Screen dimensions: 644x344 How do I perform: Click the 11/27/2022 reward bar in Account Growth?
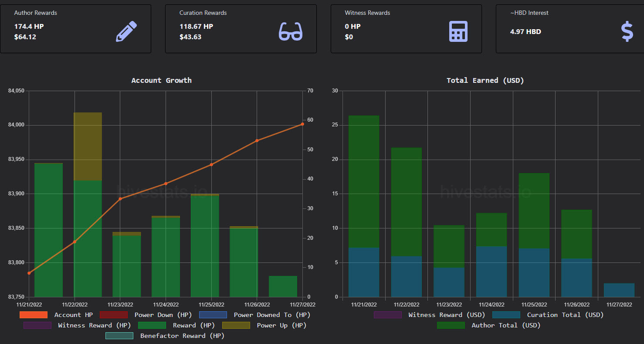tap(283, 286)
